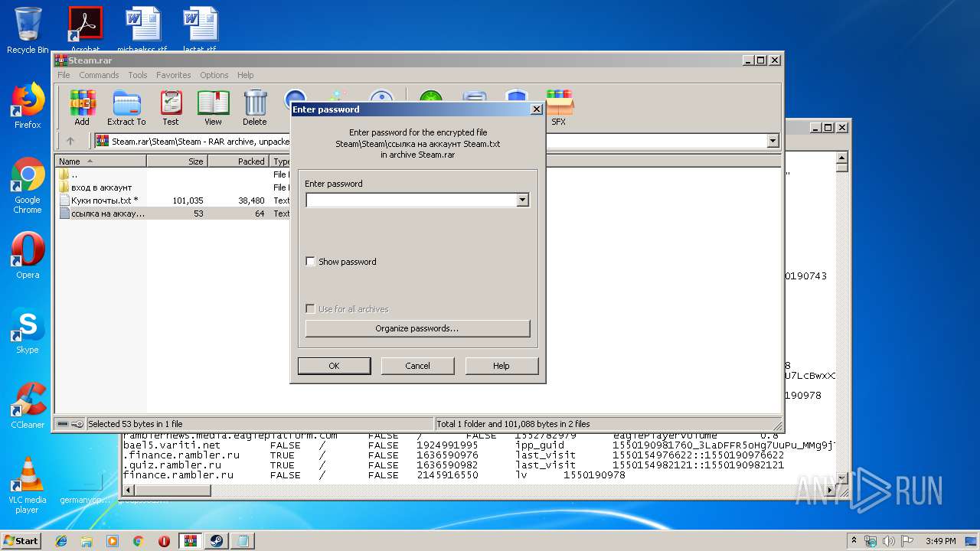This screenshot has width=980, height=551.
Task: Click the key icon in WinRAR status bar
Action: (77, 424)
